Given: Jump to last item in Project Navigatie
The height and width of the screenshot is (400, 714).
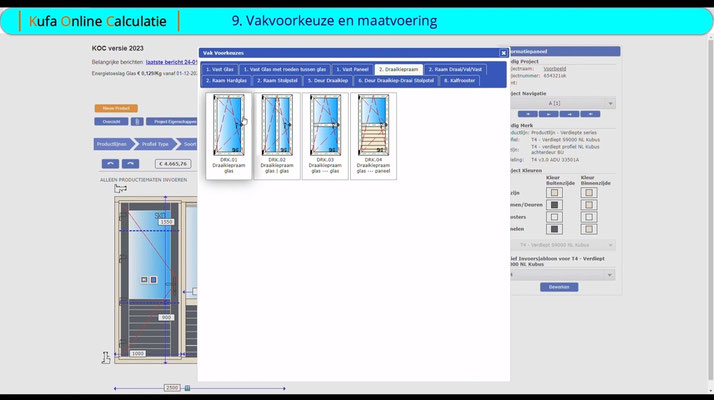Looking at the screenshot, I should pyautogui.click(x=590, y=114).
